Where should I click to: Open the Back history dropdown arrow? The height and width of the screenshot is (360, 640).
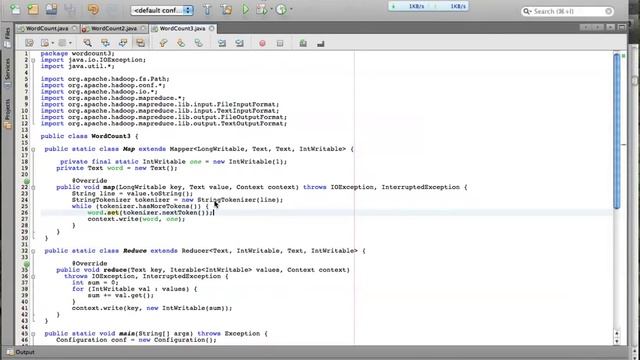(53, 43)
